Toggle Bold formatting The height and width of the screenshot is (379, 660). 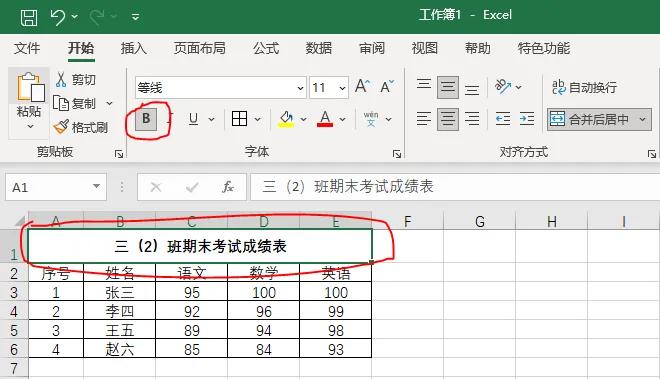click(146, 119)
